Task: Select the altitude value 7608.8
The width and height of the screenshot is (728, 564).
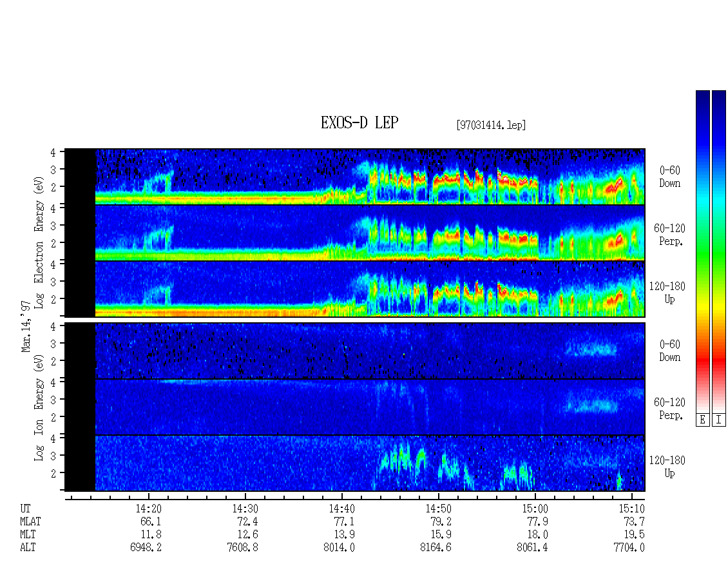Action: [x=242, y=548]
